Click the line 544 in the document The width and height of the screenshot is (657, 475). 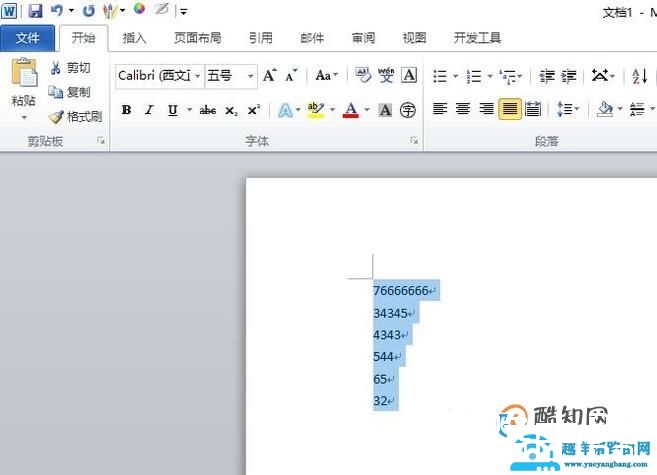point(383,356)
